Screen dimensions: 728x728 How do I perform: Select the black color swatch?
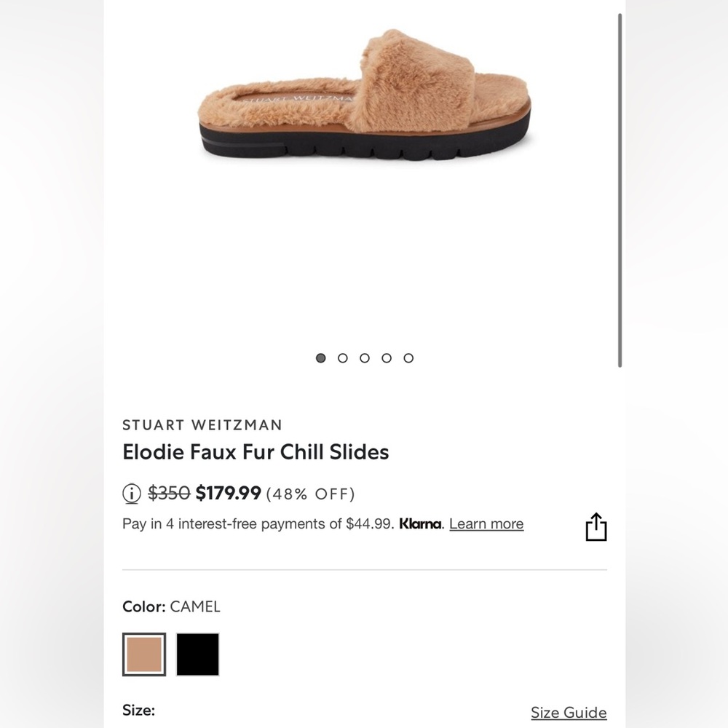click(197, 654)
